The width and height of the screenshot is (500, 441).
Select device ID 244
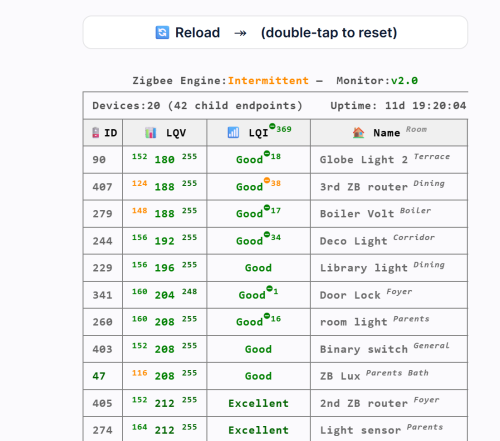(x=102, y=241)
